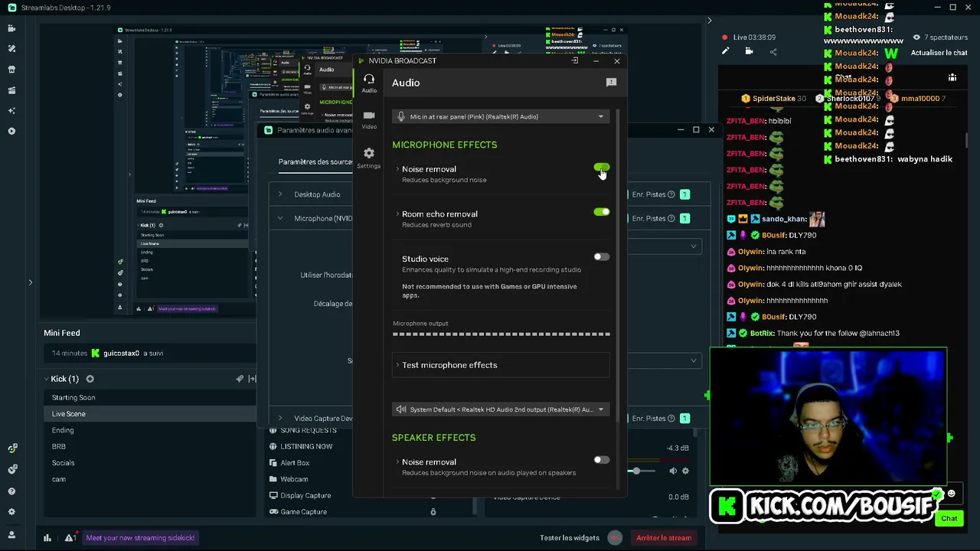Expand Room echo removal options
The width and height of the screenshot is (980, 551).
397,214
